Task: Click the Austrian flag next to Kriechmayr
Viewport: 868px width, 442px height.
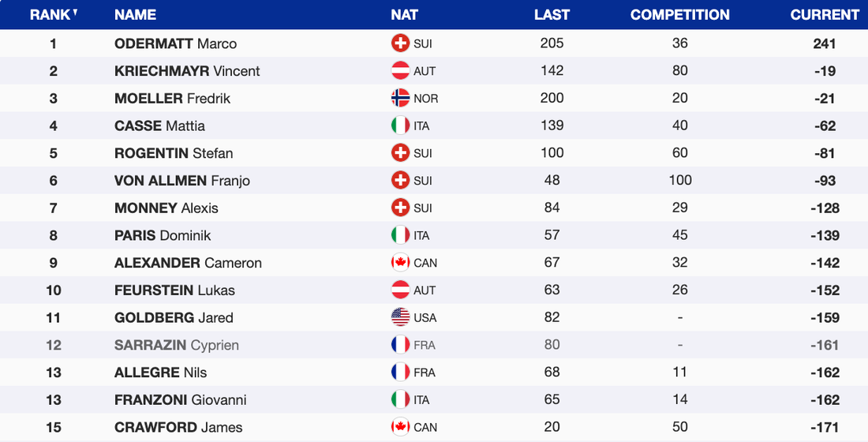Action: tap(400, 71)
